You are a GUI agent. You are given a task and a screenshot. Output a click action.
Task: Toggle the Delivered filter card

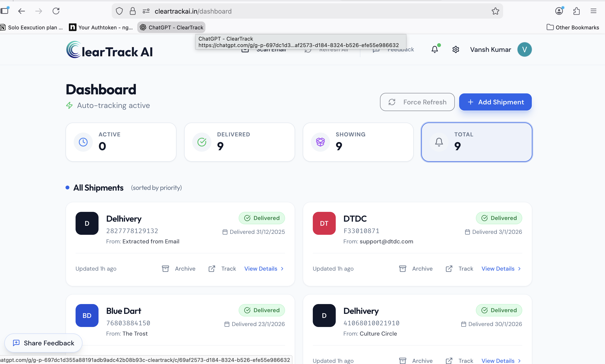coord(239,142)
